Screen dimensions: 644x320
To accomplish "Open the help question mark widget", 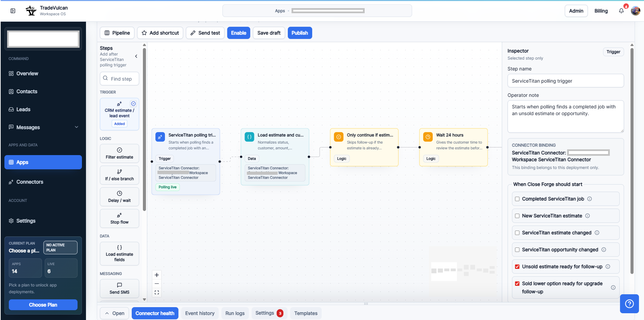I will (629, 304).
